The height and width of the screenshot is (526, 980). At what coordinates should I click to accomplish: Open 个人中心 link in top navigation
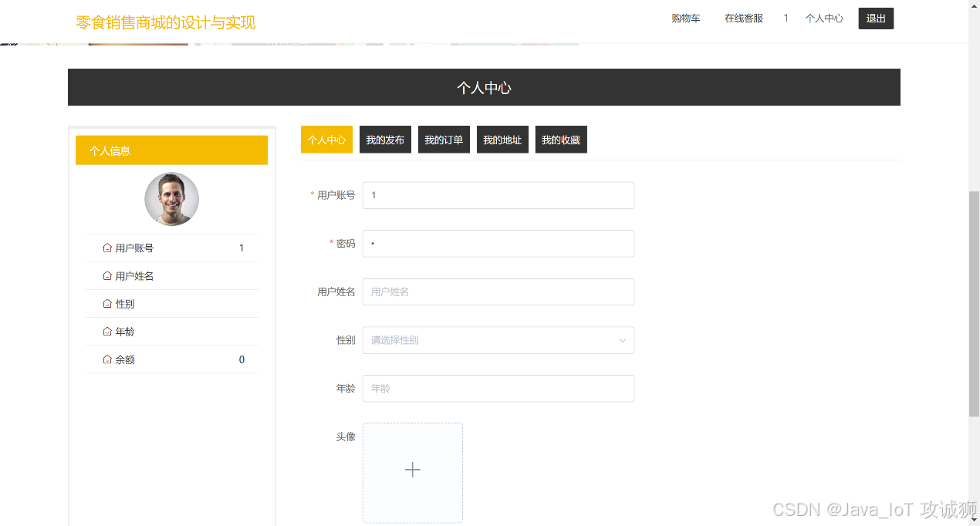coord(824,19)
